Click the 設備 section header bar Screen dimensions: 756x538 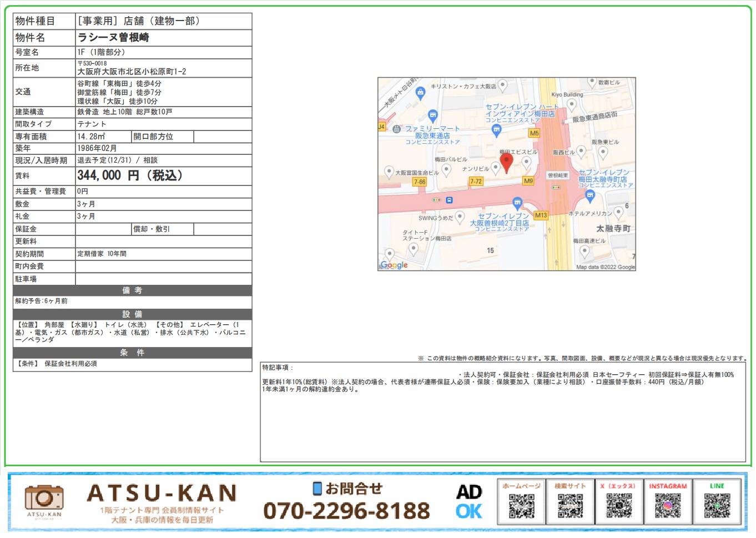pyautogui.click(x=132, y=314)
